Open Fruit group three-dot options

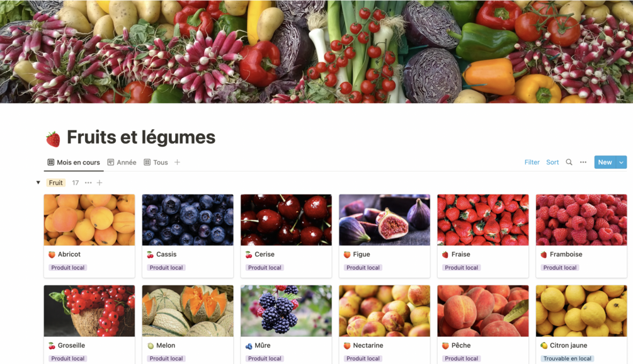(x=88, y=183)
